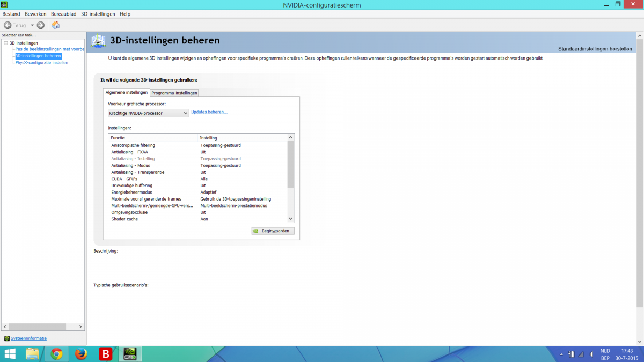Open File Explorer from the taskbar

[32, 354]
